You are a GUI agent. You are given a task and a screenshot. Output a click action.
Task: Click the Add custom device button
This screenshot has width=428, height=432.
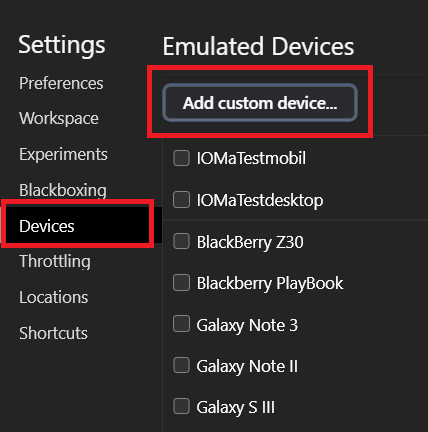[260, 103]
